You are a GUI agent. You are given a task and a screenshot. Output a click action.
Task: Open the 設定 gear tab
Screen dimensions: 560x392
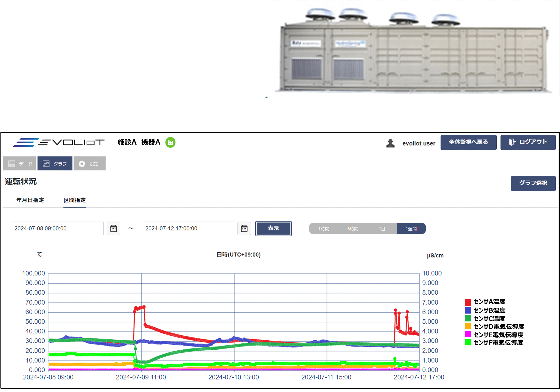tap(89, 163)
